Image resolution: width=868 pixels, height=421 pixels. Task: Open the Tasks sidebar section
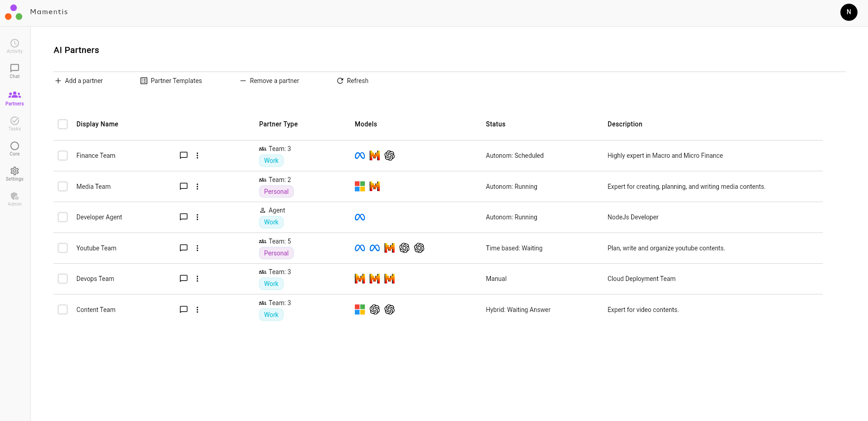[x=15, y=124]
